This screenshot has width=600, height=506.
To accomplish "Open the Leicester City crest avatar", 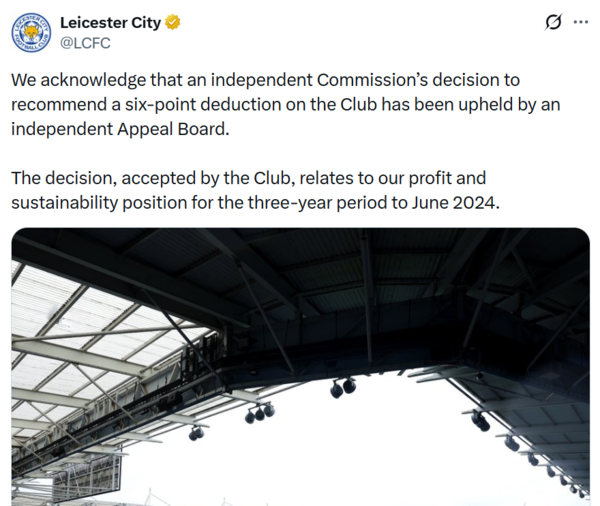I will (x=32, y=32).
